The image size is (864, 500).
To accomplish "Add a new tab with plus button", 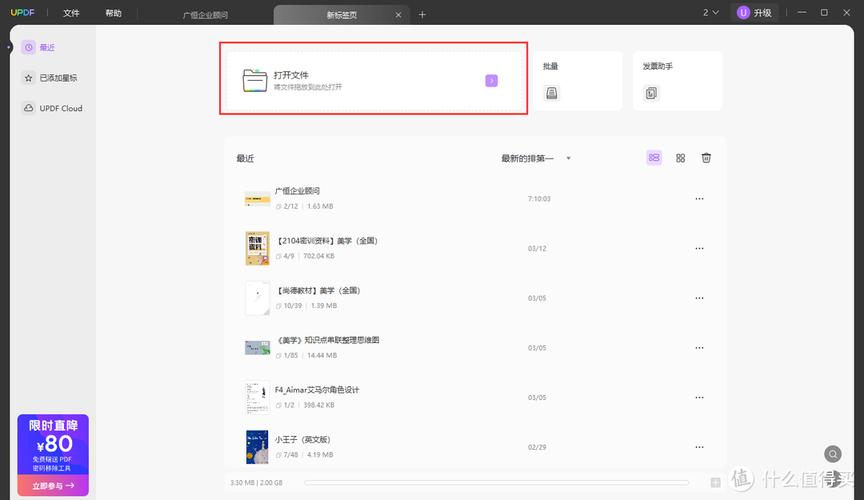I will click(x=422, y=14).
